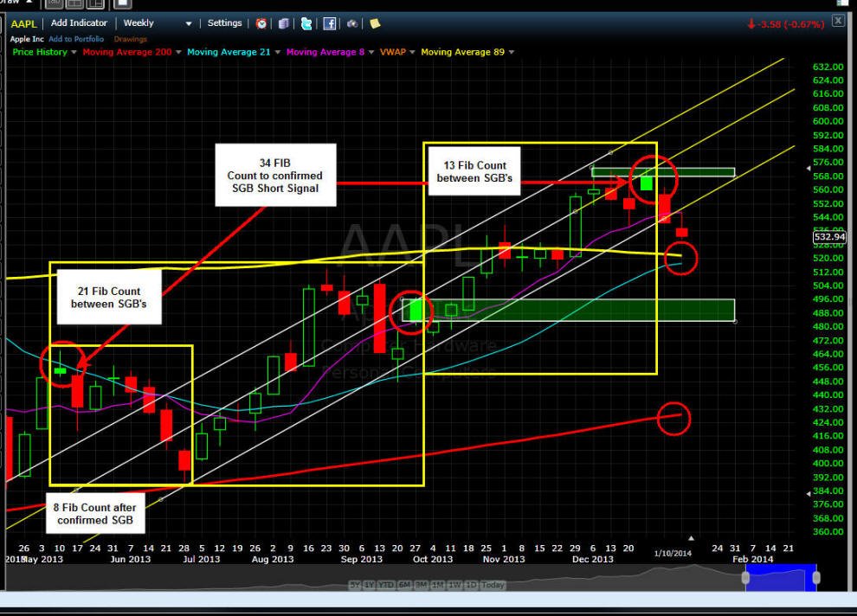Click the Apple Inc company name
The image size is (857, 616).
[x=27, y=39]
